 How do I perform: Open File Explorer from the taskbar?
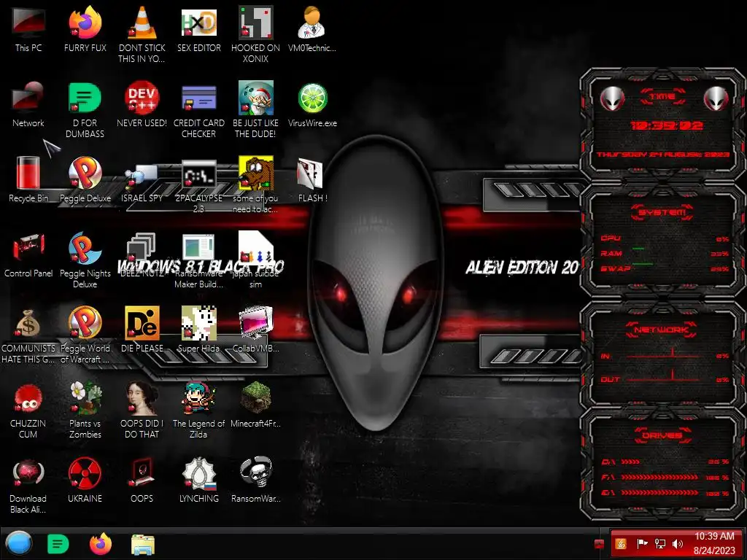pos(142,545)
